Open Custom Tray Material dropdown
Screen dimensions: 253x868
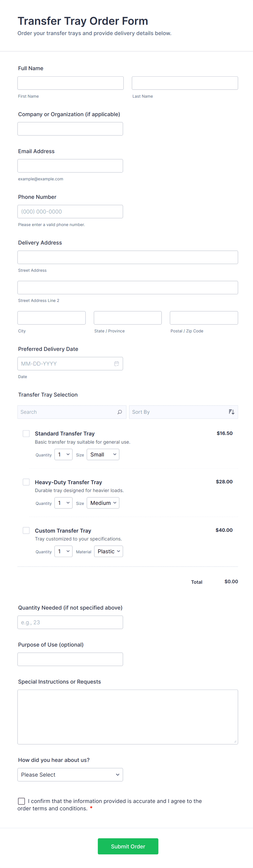[108, 551]
